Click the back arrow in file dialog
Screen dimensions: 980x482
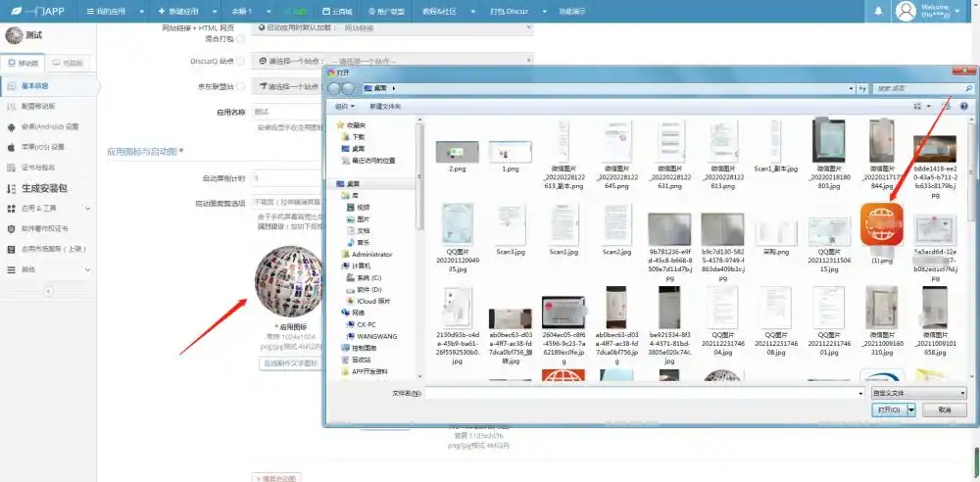click(334, 89)
